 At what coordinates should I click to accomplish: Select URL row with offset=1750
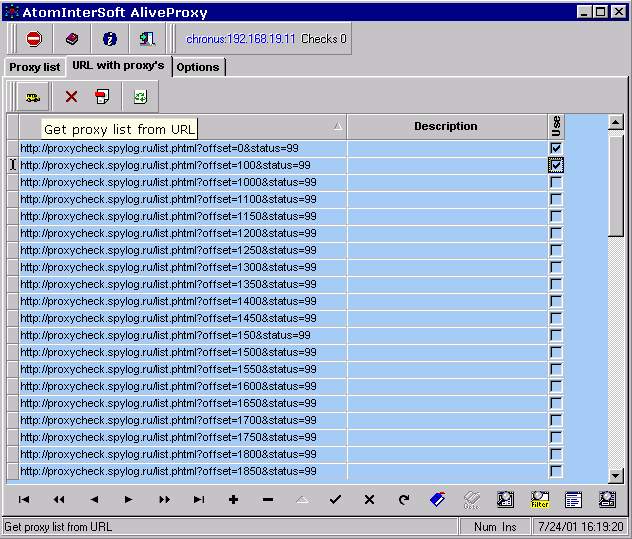(x=183, y=437)
